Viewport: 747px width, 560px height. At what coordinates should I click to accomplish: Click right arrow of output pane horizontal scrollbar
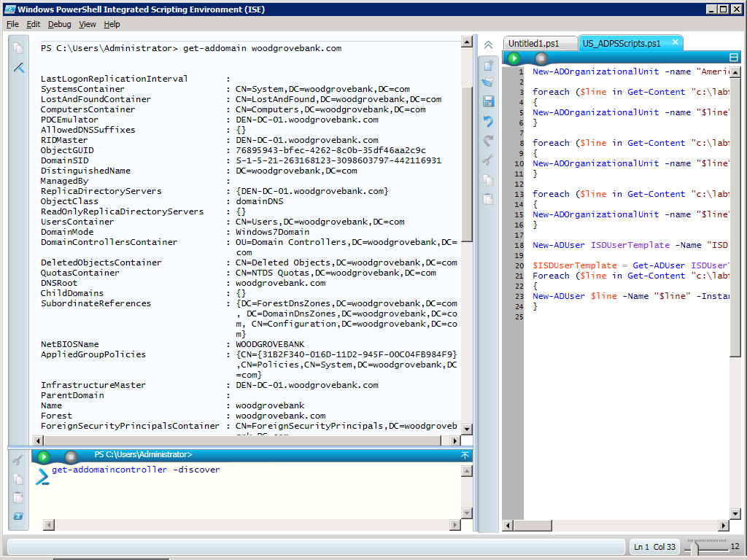pyautogui.click(x=454, y=440)
